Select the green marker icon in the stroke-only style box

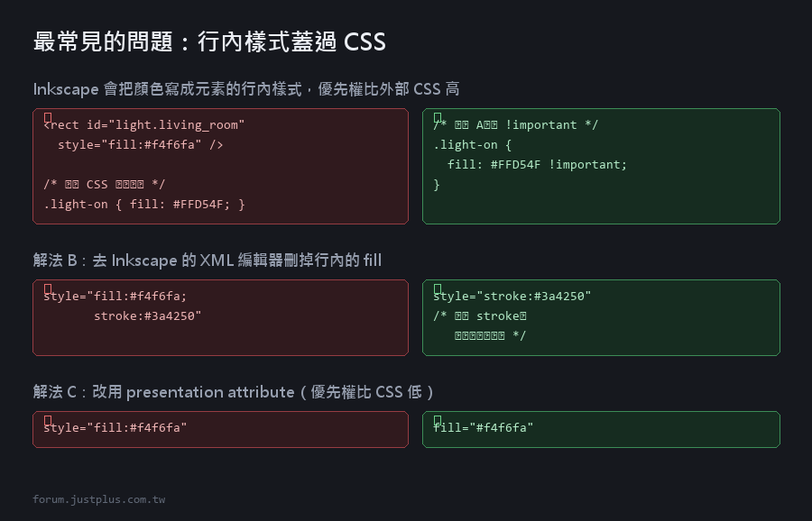pos(438,288)
